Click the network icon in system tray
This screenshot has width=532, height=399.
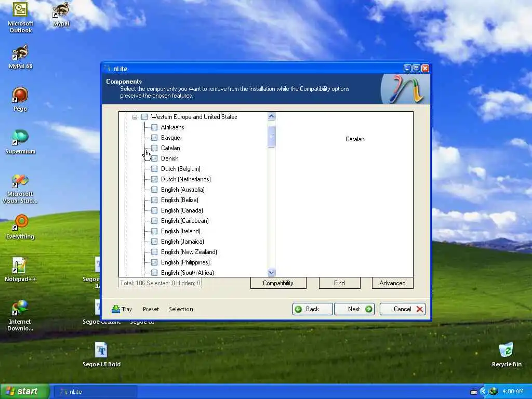494,392
